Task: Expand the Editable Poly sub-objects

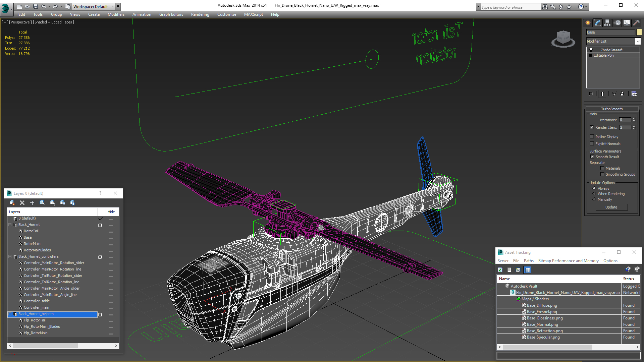Action: pyautogui.click(x=590, y=55)
